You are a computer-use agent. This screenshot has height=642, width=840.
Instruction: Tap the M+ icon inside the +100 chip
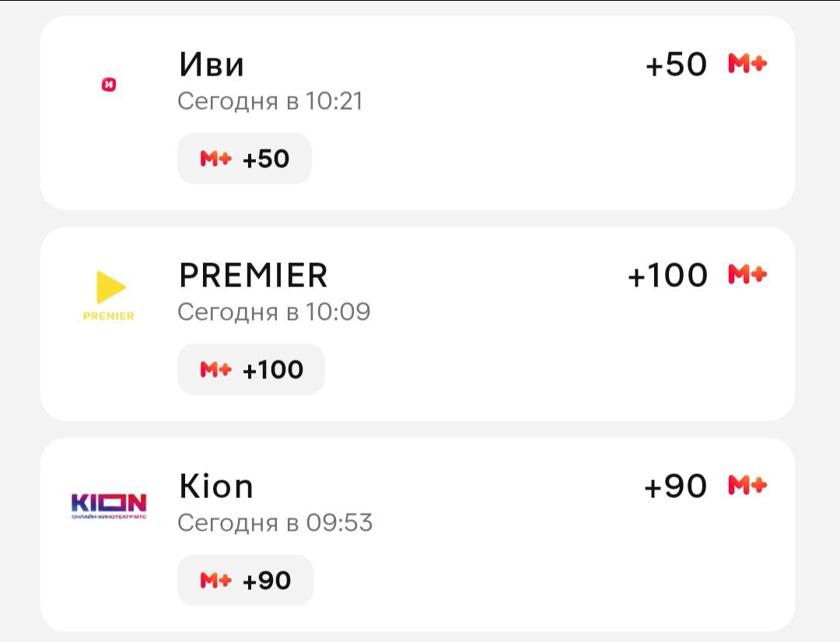pos(216,370)
